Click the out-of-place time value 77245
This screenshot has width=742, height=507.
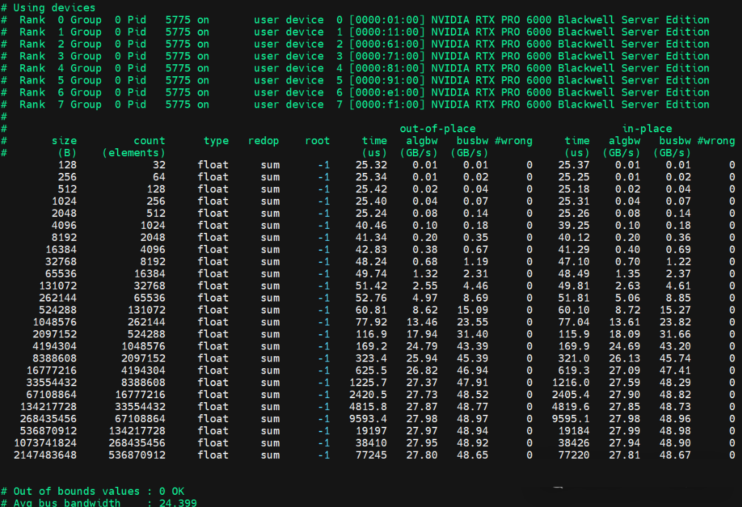(370, 455)
